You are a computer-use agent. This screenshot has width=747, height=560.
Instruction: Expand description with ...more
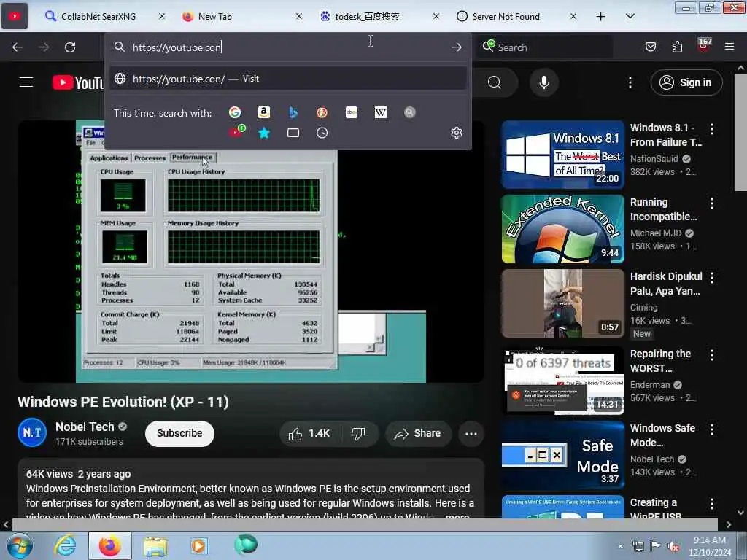[457, 516]
